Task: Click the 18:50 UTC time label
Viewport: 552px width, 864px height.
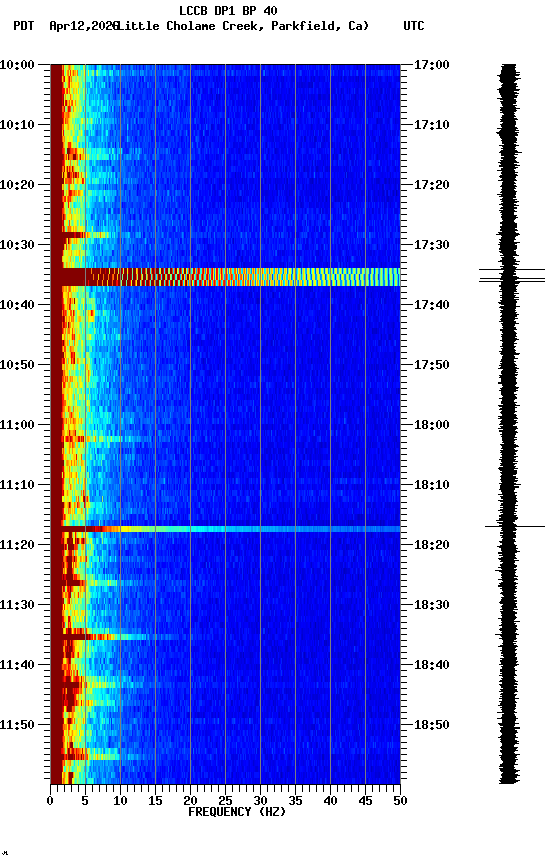Action: (432, 726)
